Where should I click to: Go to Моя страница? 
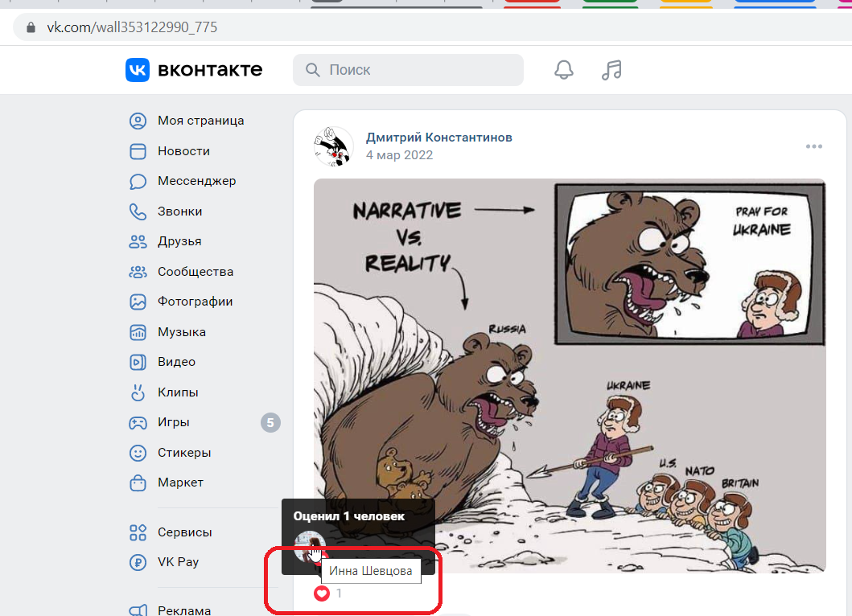click(x=201, y=121)
